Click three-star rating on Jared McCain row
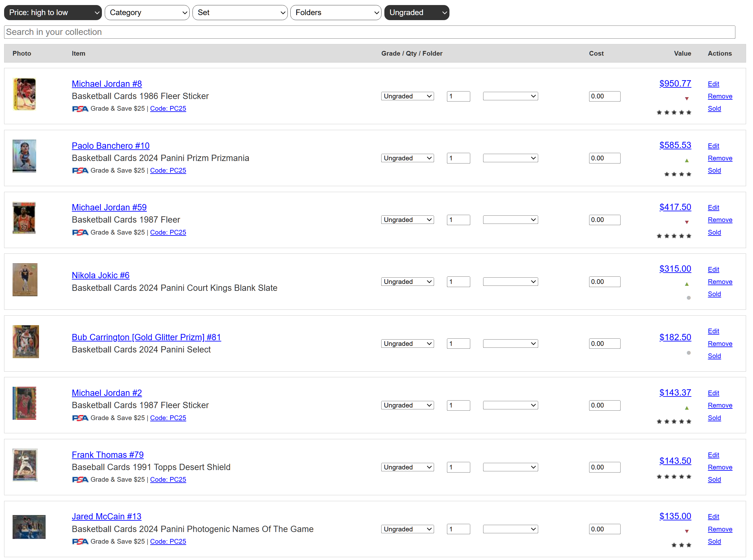Screen dimensions: 753x560 [681, 546]
